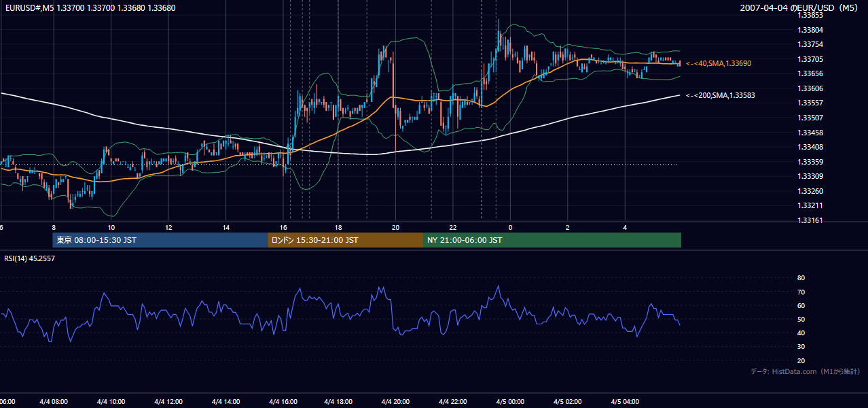Click price axis value 1.33656

(810, 73)
